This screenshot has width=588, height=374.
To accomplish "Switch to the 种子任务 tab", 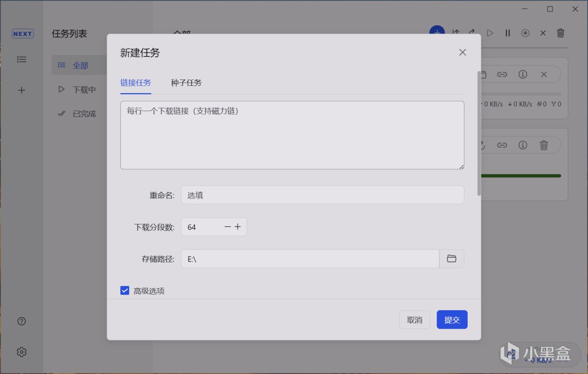I will coord(186,83).
